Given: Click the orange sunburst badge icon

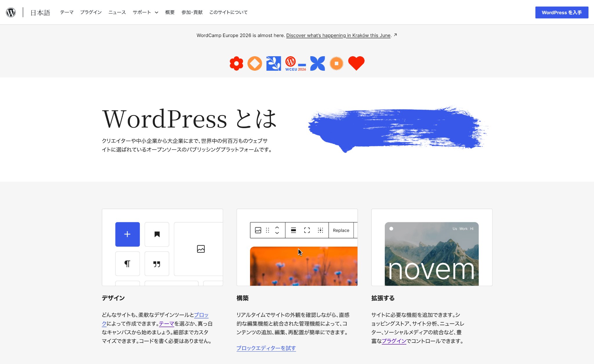Looking at the screenshot, I should [x=336, y=63].
